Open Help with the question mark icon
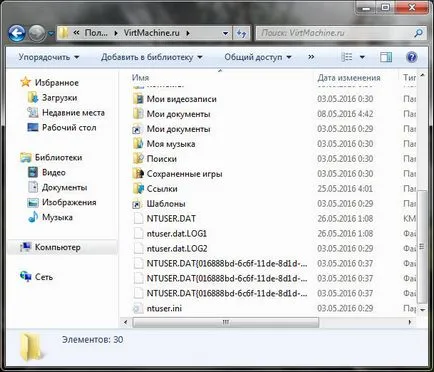Image resolution: width=434 pixels, height=372 pixels. 412,57
